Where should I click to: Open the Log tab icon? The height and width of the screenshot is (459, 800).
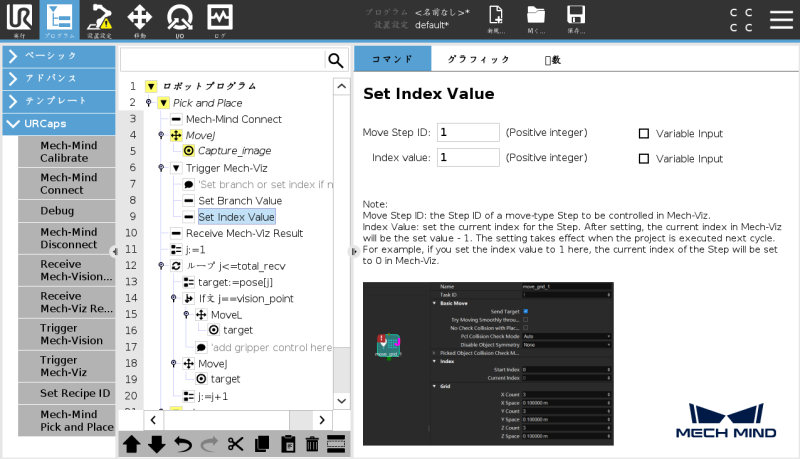pos(220,19)
